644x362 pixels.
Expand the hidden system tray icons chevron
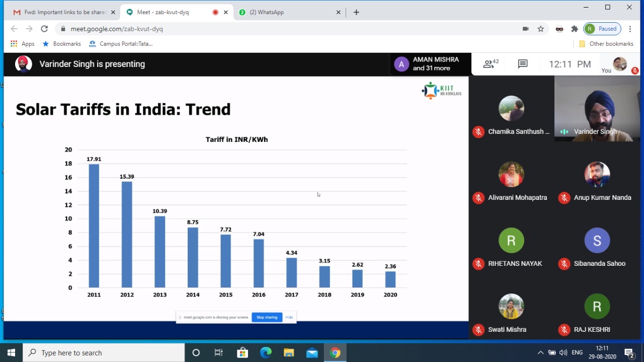(540, 352)
